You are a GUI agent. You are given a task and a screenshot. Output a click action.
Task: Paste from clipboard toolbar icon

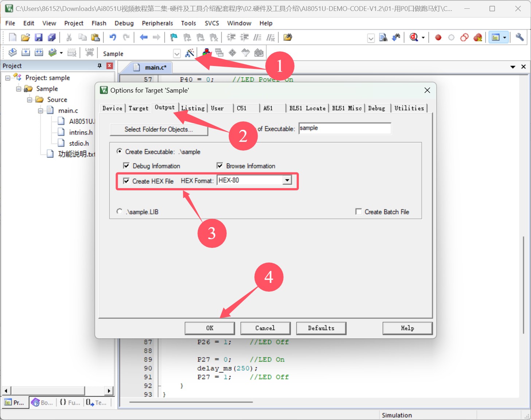95,37
